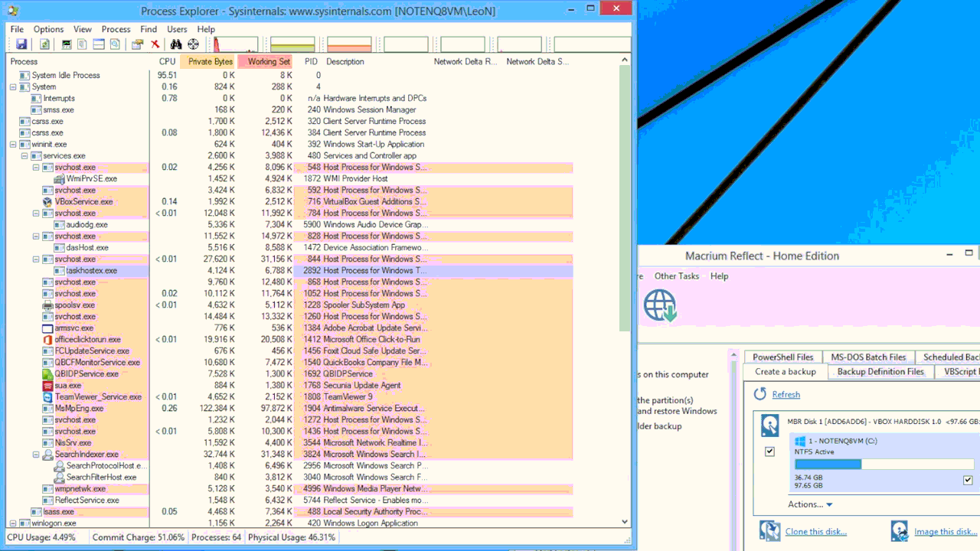Open the Properties toolbar icon
The width and height of the screenshot is (980, 551).
coord(137,44)
